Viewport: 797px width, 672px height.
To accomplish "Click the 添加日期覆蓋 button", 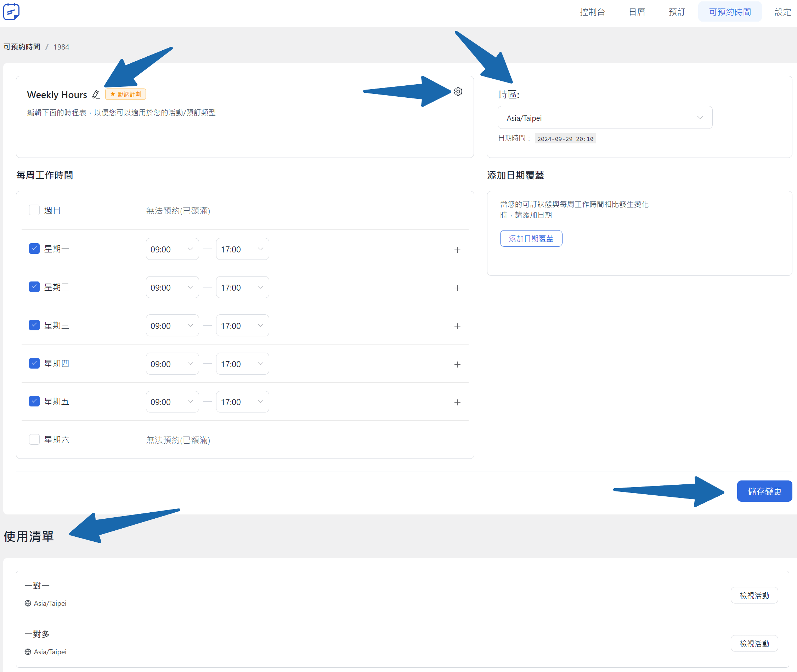I will (531, 239).
